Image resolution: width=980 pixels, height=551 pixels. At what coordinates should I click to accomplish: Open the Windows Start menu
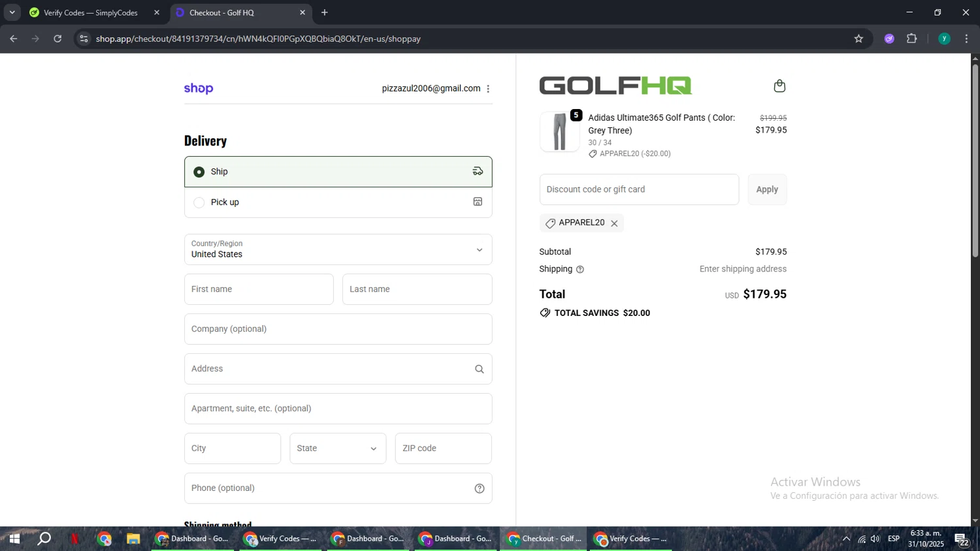point(14,539)
